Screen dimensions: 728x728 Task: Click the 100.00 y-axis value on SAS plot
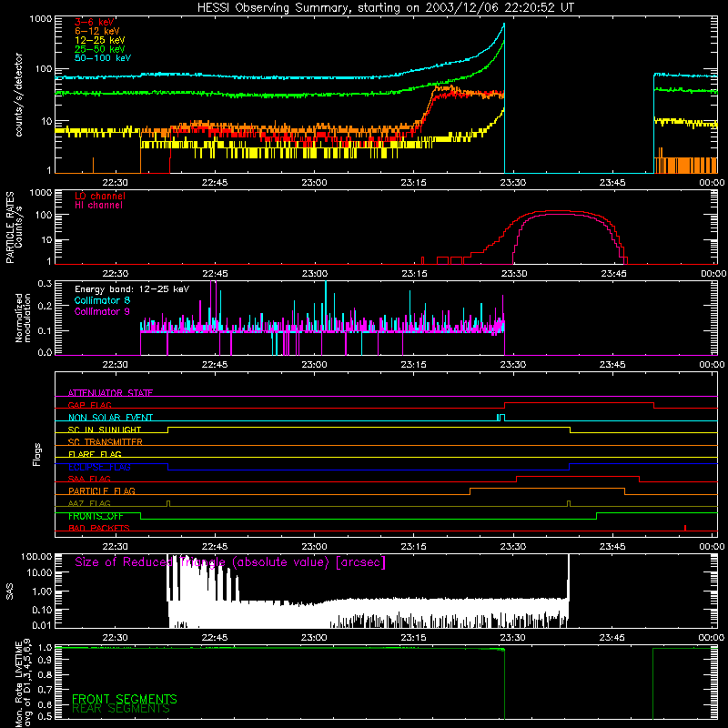point(36,556)
